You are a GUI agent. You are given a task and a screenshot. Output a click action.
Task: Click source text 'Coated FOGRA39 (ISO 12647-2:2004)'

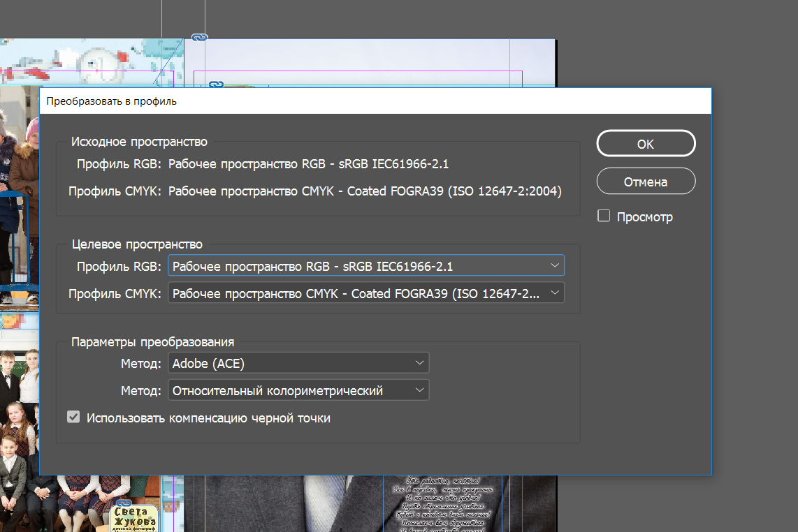[454, 191]
